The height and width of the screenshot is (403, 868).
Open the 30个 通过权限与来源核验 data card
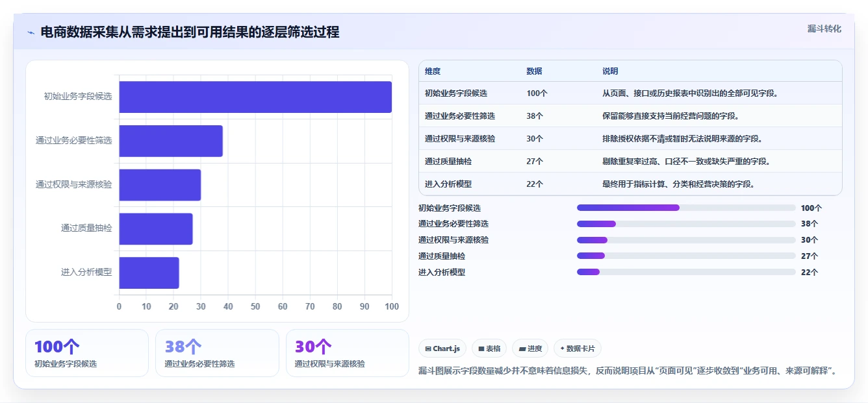(348, 353)
